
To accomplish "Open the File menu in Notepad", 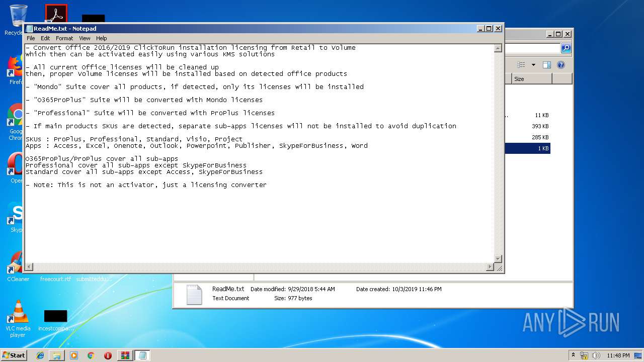I will 31,38.
